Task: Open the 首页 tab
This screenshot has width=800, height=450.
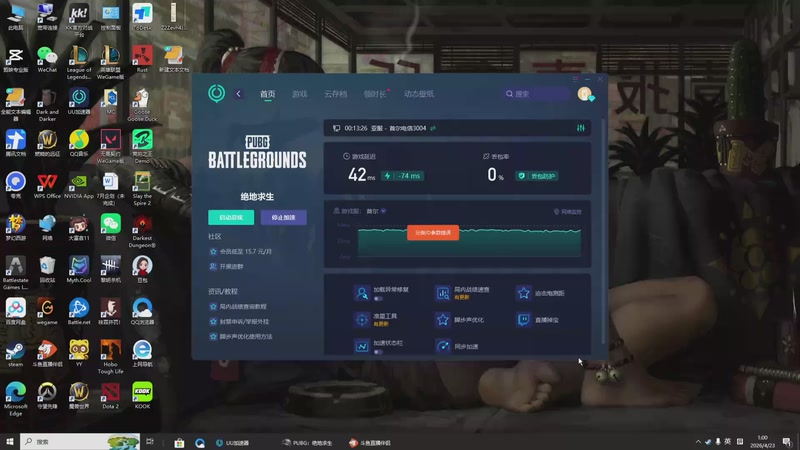Action: click(267, 94)
